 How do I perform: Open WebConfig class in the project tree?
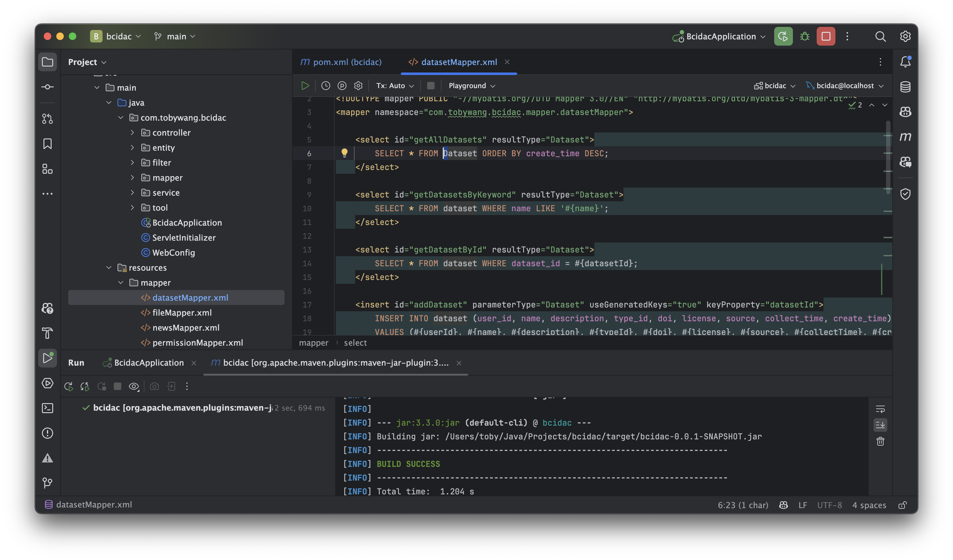click(173, 252)
